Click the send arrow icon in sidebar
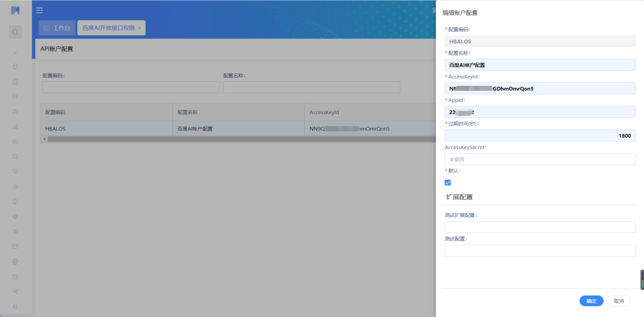The width and height of the screenshot is (644, 317). coord(16,291)
